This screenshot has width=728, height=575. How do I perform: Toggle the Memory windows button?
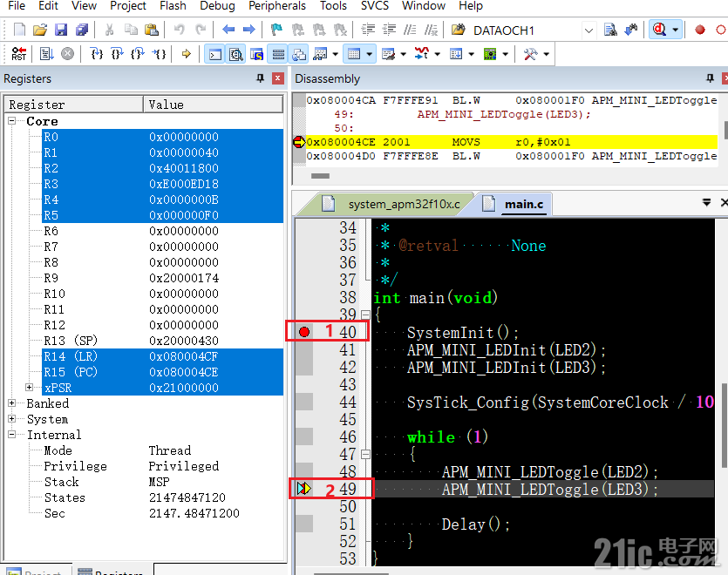point(354,54)
